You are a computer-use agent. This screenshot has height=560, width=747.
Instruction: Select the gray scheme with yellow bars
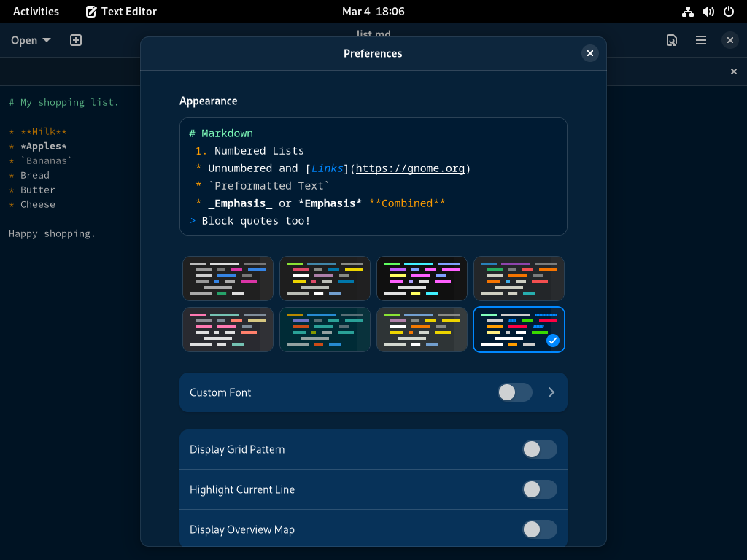click(422, 330)
